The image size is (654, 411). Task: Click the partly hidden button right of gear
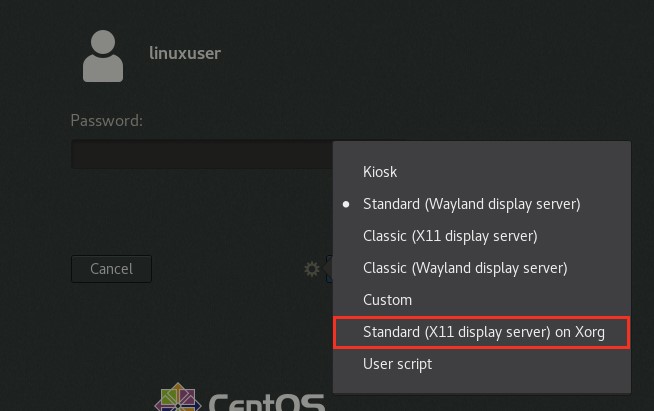click(329, 269)
